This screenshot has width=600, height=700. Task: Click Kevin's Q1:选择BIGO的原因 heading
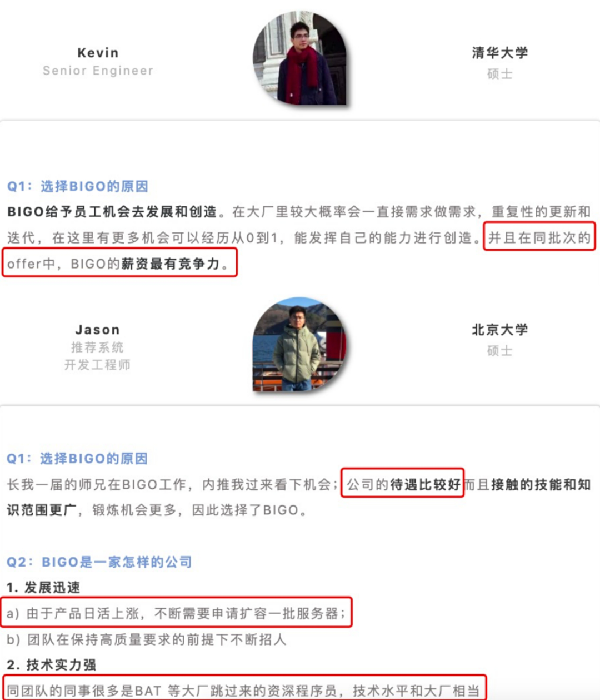point(78,186)
